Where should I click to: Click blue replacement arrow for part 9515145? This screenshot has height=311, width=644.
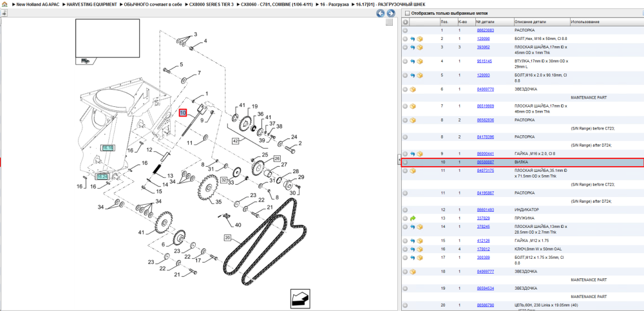(413, 61)
